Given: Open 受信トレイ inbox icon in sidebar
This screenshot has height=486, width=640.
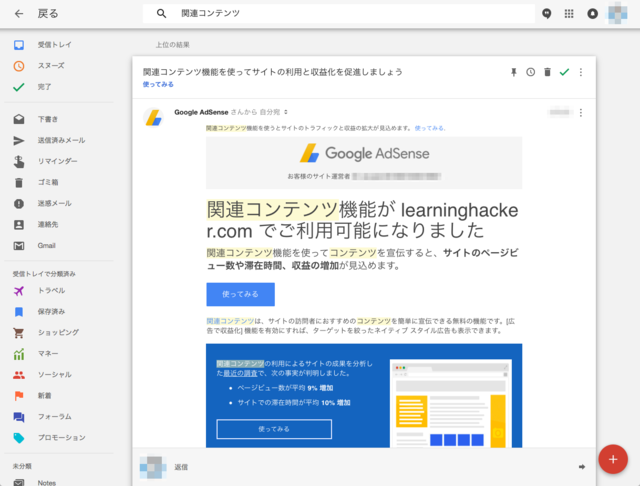Looking at the screenshot, I should (x=19, y=45).
